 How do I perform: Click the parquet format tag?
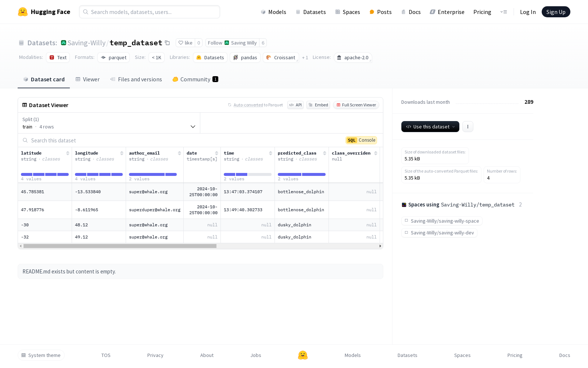coord(114,57)
